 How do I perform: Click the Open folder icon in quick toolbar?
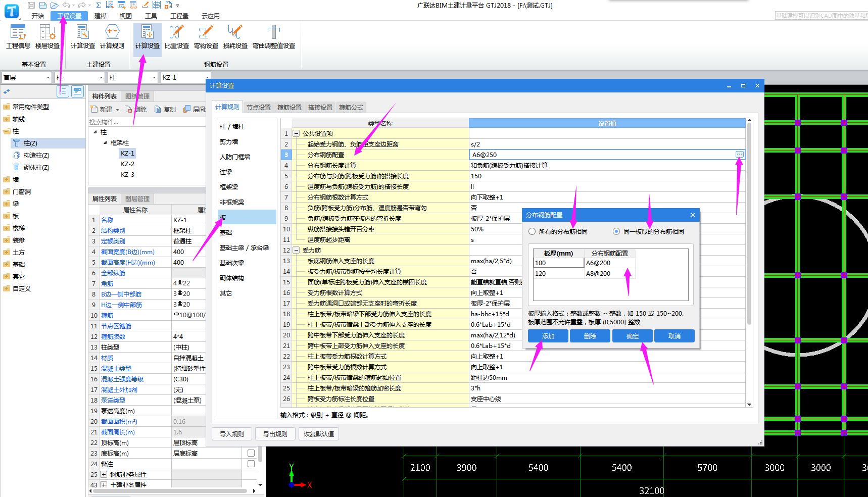(x=54, y=5)
